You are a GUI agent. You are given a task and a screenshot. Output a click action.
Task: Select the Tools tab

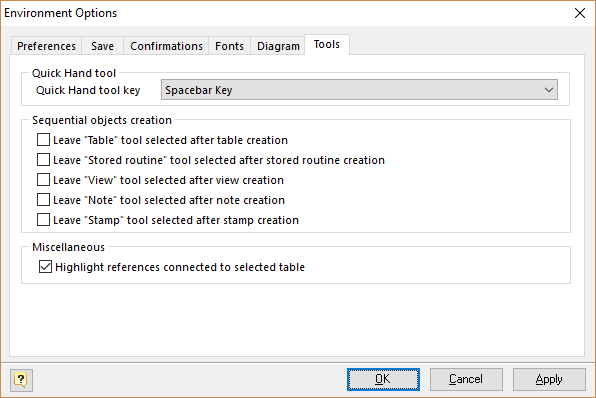327,44
